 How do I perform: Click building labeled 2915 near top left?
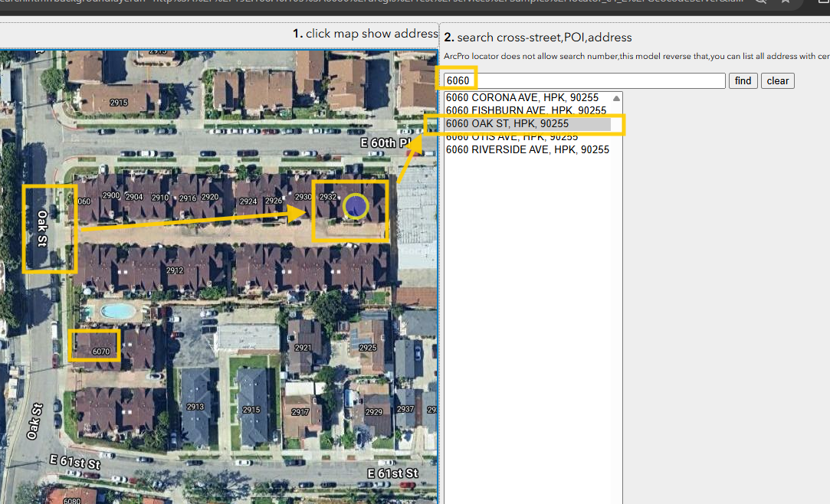click(118, 102)
